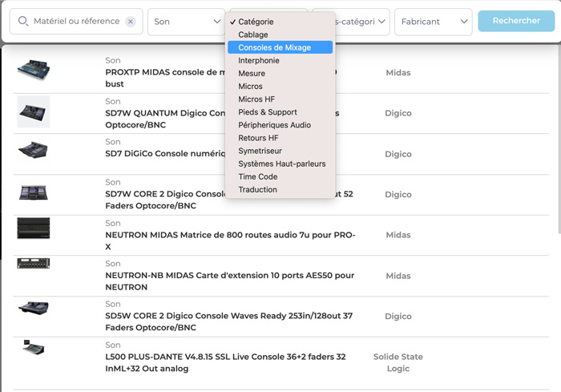Choose the Micros HF option
The width and height of the screenshot is (561, 392).
(x=280, y=99)
